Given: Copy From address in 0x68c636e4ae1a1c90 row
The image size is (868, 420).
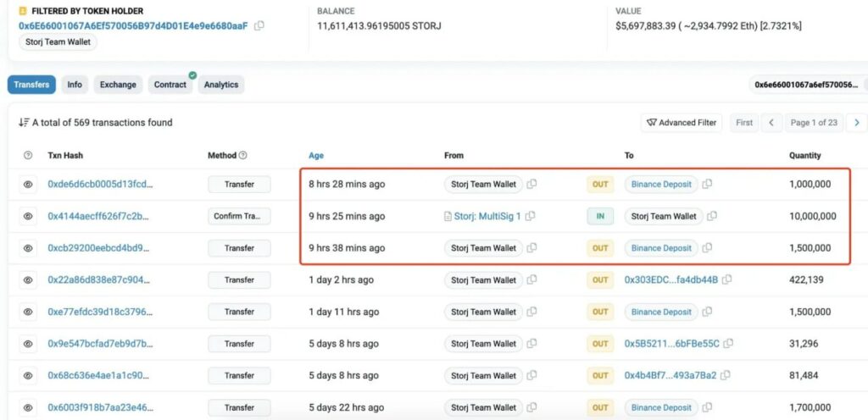Looking at the screenshot, I should (x=531, y=376).
